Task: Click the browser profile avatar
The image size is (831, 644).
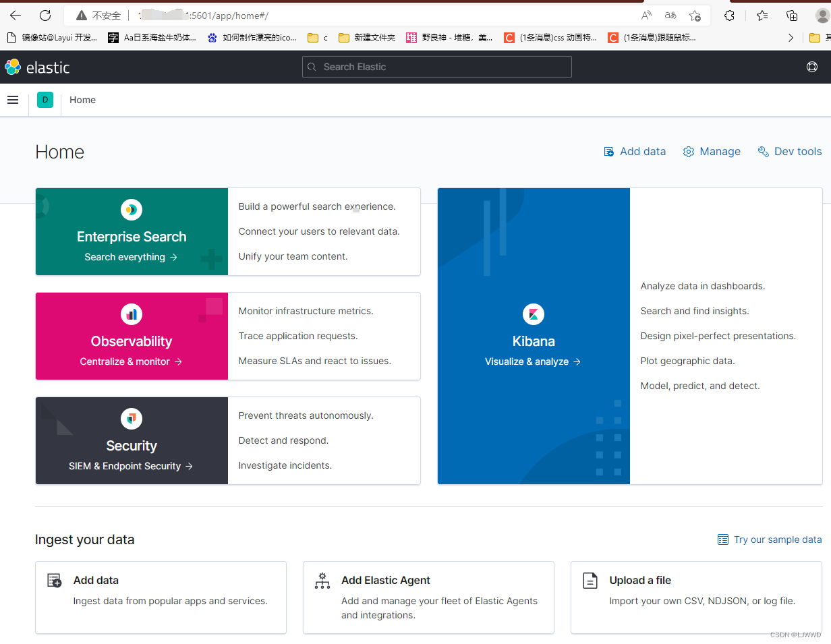Action: coord(822,15)
